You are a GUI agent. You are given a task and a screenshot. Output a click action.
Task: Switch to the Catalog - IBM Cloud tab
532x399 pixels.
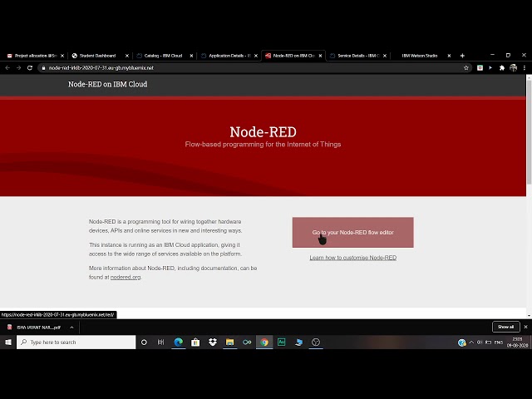coord(163,56)
